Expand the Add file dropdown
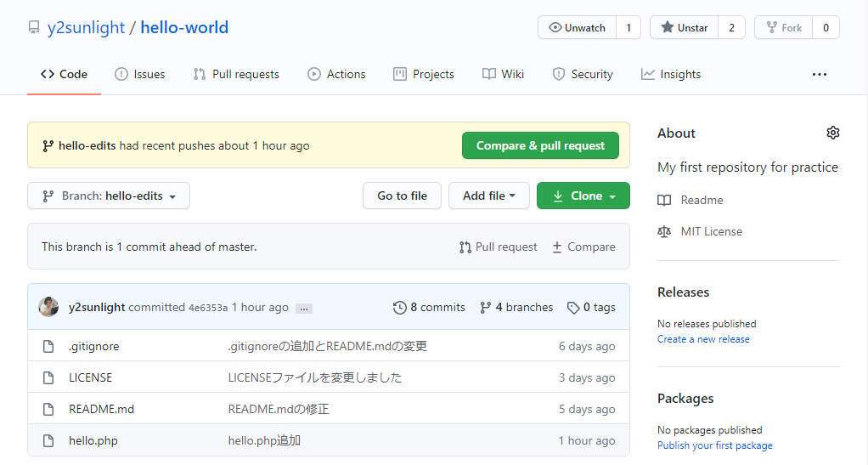This screenshot has height=465, width=868. pyautogui.click(x=488, y=196)
